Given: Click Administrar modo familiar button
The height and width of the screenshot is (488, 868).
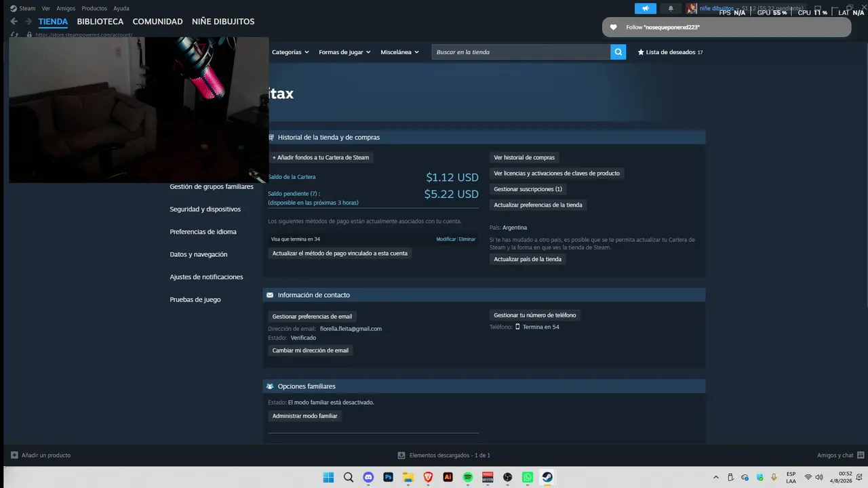Looking at the screenshot, I should [x=305, y=416].
